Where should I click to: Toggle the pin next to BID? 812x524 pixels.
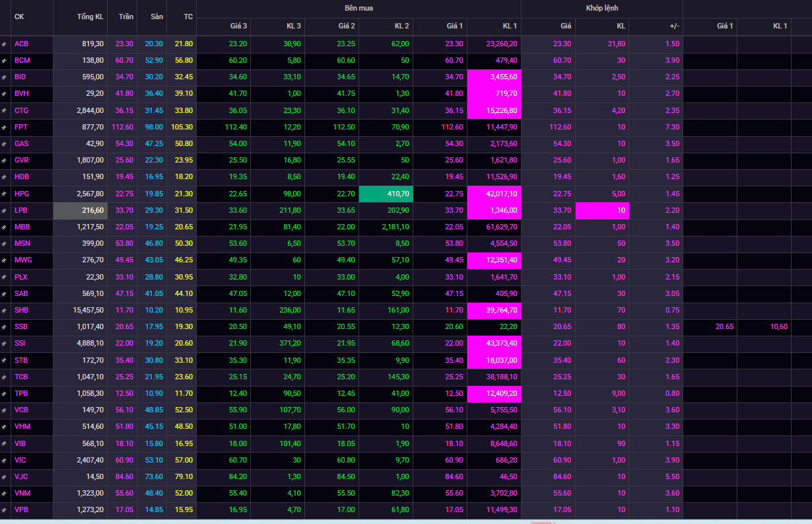4,77
